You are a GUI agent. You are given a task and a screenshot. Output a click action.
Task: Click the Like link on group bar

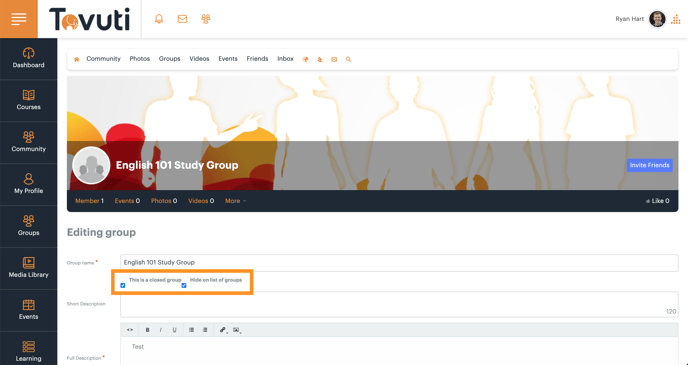(x=657, y=201)
